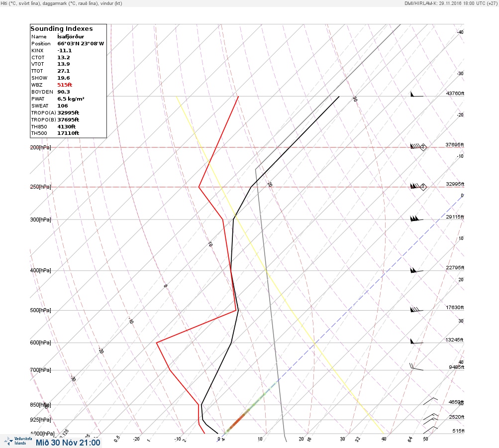Click the 29115ft height label
Viewport: 499px width, 448px height.
click(455, 217)
